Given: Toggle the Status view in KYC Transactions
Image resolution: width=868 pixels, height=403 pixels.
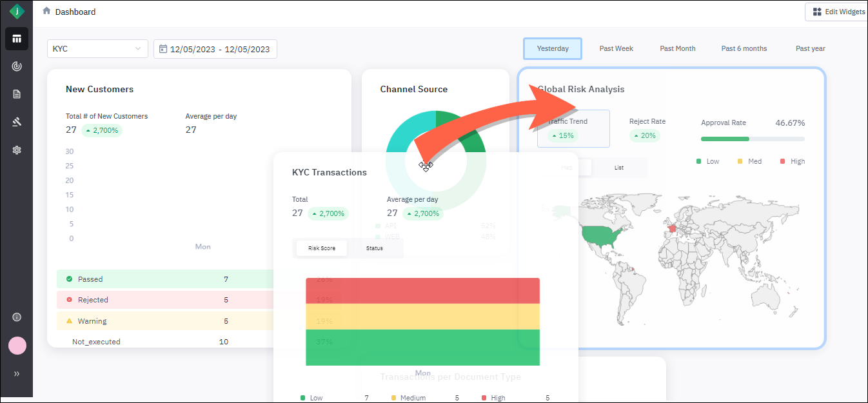Looking at the screenshot, I should (374, 248).
